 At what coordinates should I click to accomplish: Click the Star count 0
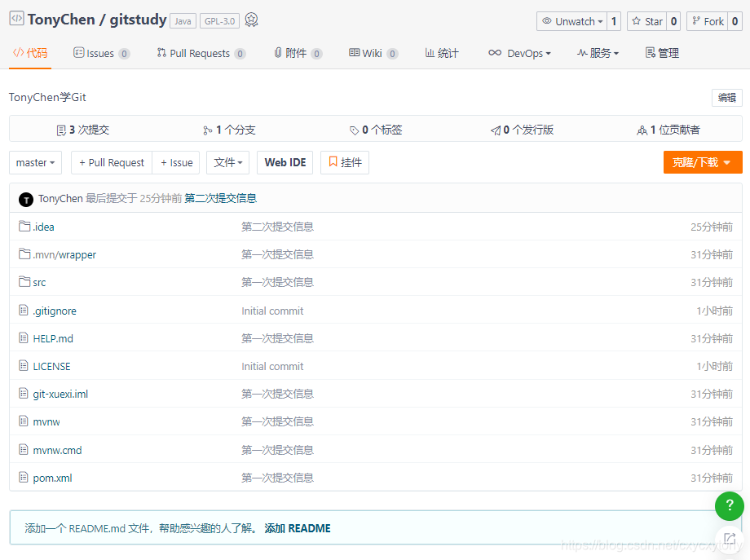(x=673, y=21)
